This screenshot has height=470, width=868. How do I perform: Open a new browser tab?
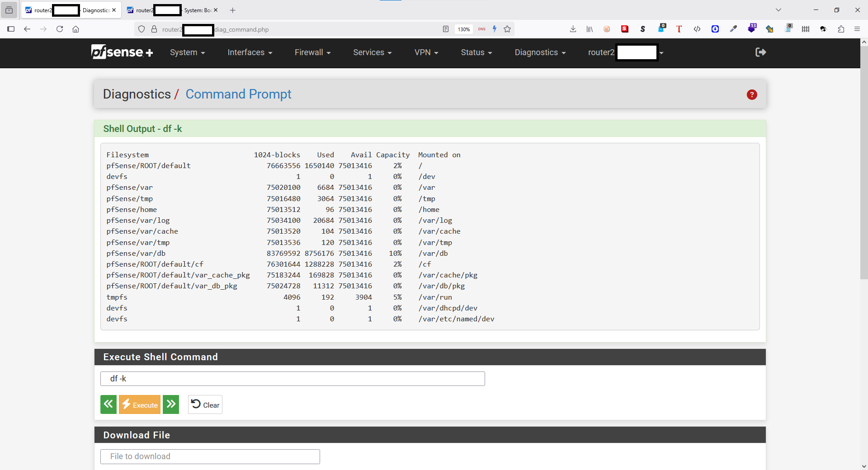[232, 10]
